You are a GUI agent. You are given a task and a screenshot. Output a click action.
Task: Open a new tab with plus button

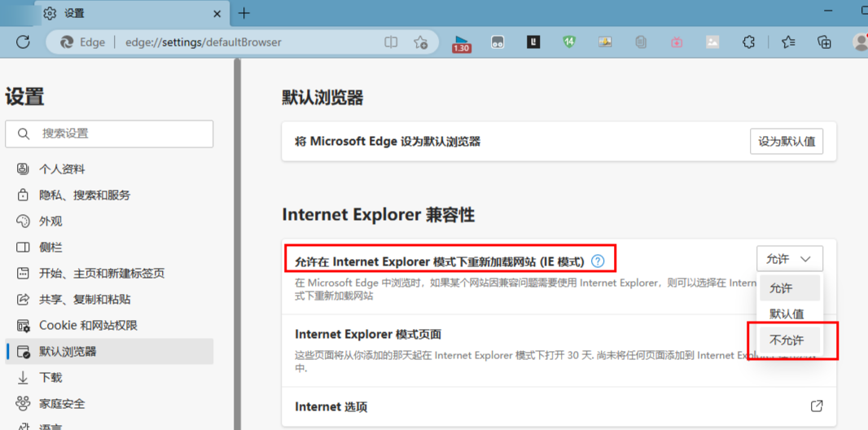point(244,13)
